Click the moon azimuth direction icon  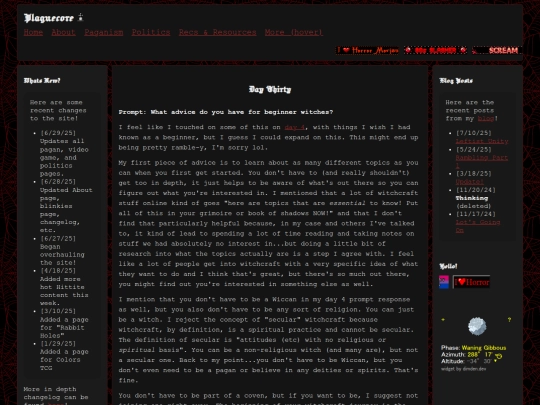pyautogui.click(x=499, y=355)
